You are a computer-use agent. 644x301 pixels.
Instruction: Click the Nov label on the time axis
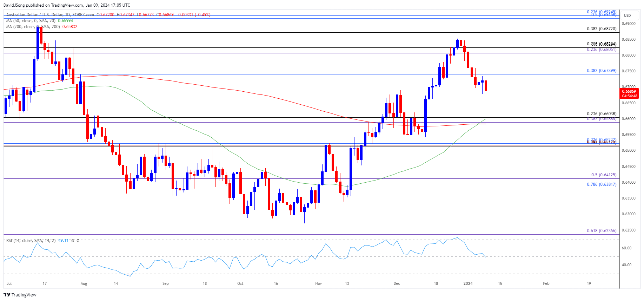[318, 283]
